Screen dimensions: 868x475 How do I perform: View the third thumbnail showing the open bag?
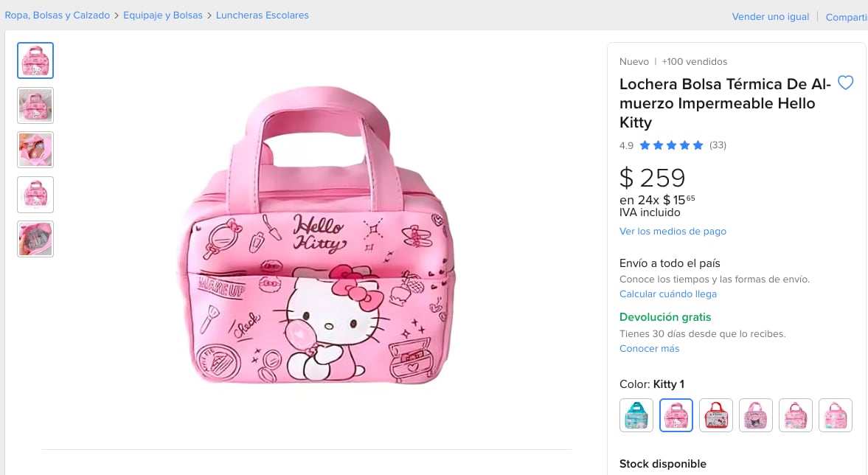click(35, 150)
